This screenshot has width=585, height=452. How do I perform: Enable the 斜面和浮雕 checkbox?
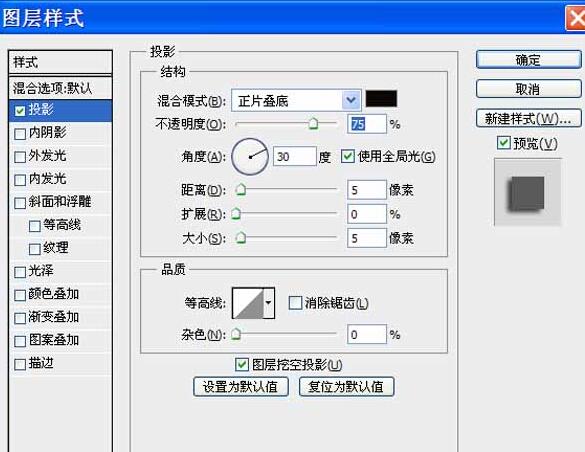tap(20, 203)
